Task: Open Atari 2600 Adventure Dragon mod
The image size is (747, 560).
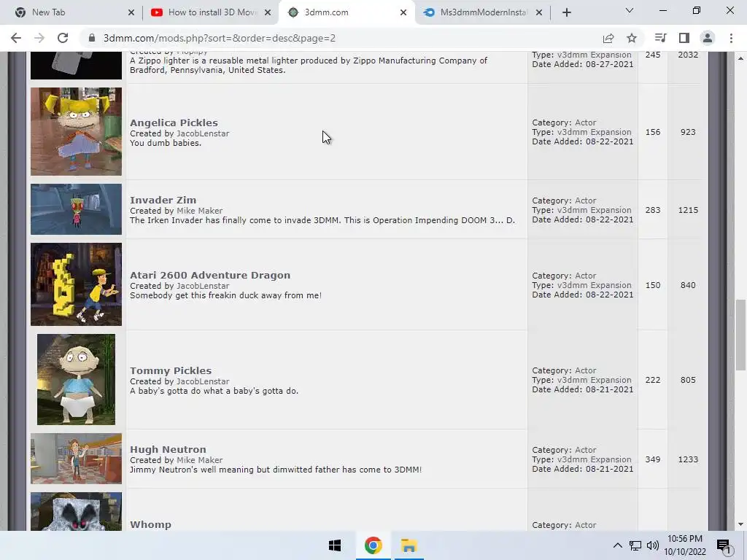Action: pos(210,275)
